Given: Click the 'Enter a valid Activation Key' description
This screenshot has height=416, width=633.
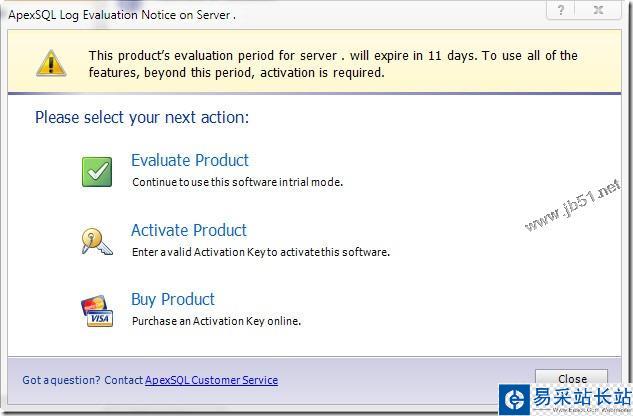Looking at the screenshot, I should [260, 252].
